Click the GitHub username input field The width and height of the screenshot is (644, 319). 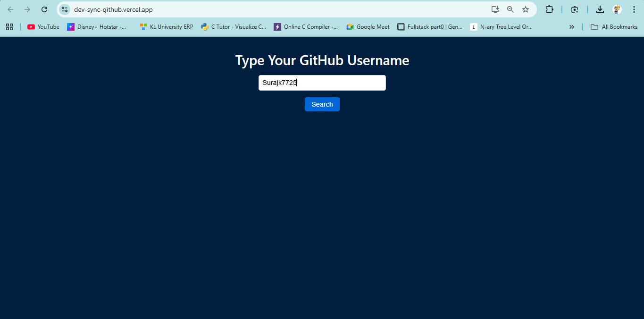(322, 83)
